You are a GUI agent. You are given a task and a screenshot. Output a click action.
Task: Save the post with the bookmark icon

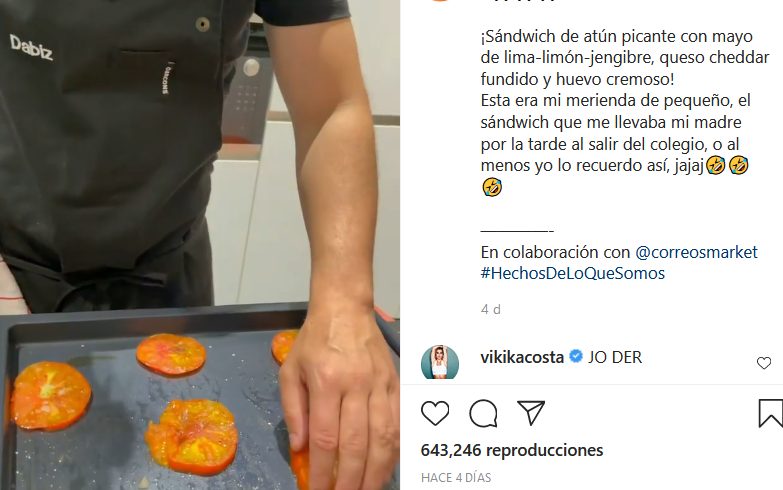pos(771,413)
